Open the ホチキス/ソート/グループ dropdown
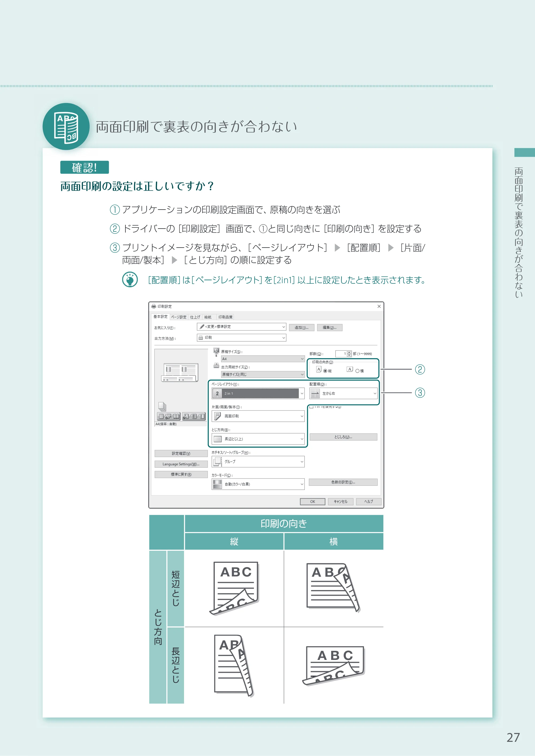 [258, 462]
